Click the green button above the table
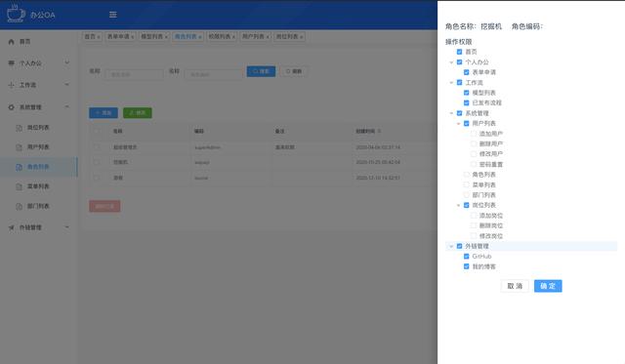 [x=138, y=113]
